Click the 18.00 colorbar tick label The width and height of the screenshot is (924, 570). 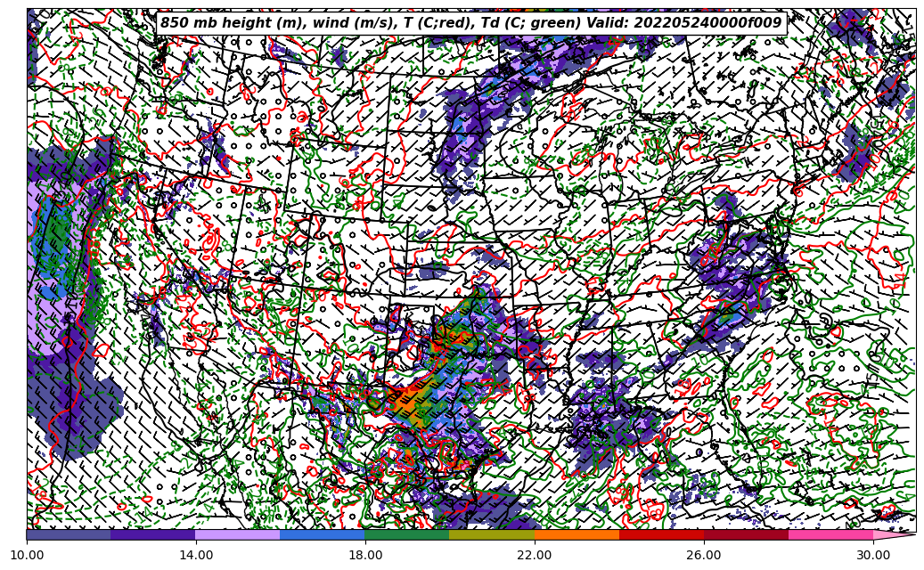point(364,555)
